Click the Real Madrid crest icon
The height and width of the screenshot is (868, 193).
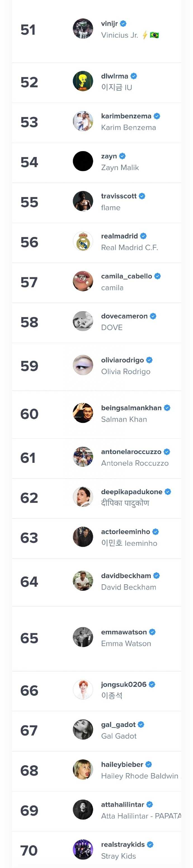[83, 241]
